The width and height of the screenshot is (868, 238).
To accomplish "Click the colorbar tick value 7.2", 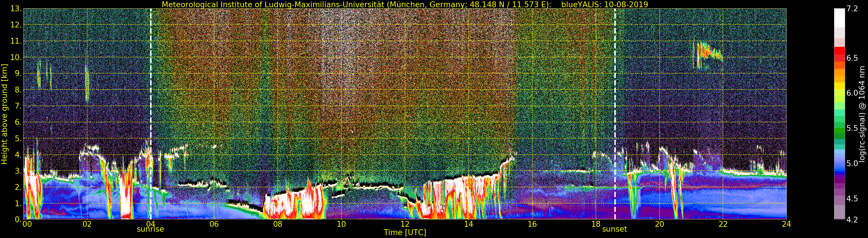I will pyautogui.click(x=852, y=9).
